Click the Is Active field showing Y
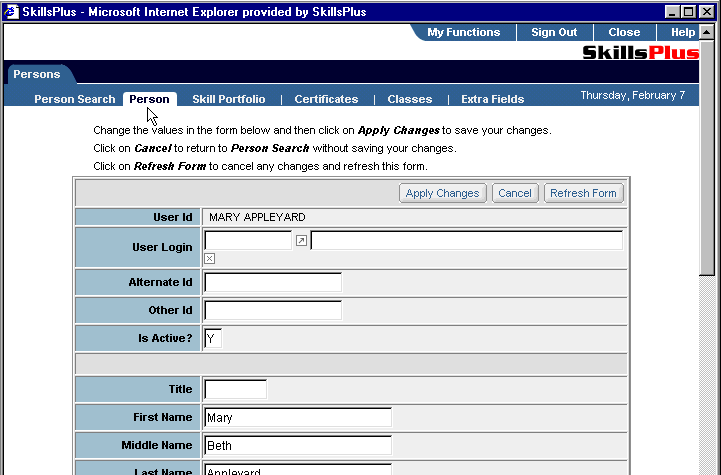Image resolution: width=721 pixels, height=475 pixels. pos(213,338)
